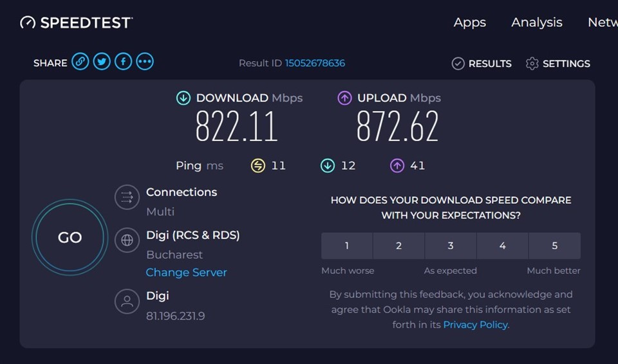Open more share options ellipsis icon
The width and height of the screenshot is (618, 364).
(145, 62)
